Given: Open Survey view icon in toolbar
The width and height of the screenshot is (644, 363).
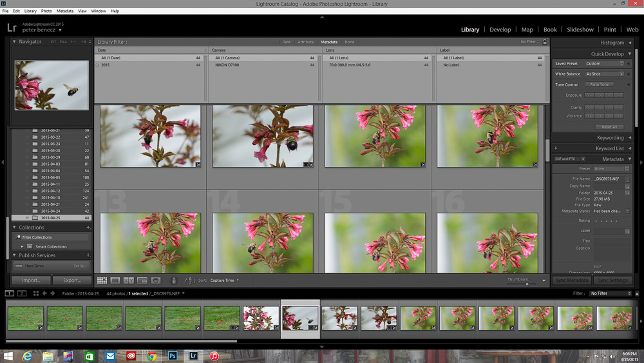Looking at the screenshot, I should point(142,280).
